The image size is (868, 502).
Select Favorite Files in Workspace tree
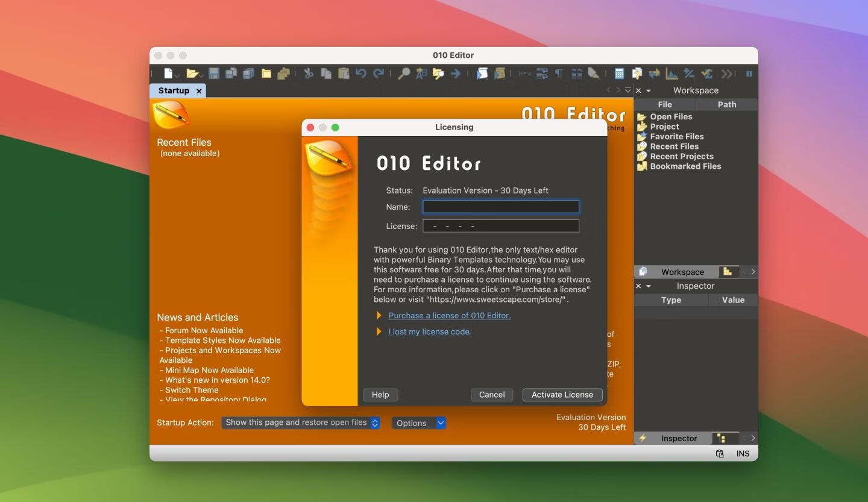pyautogui.click(x=677, y=137)
